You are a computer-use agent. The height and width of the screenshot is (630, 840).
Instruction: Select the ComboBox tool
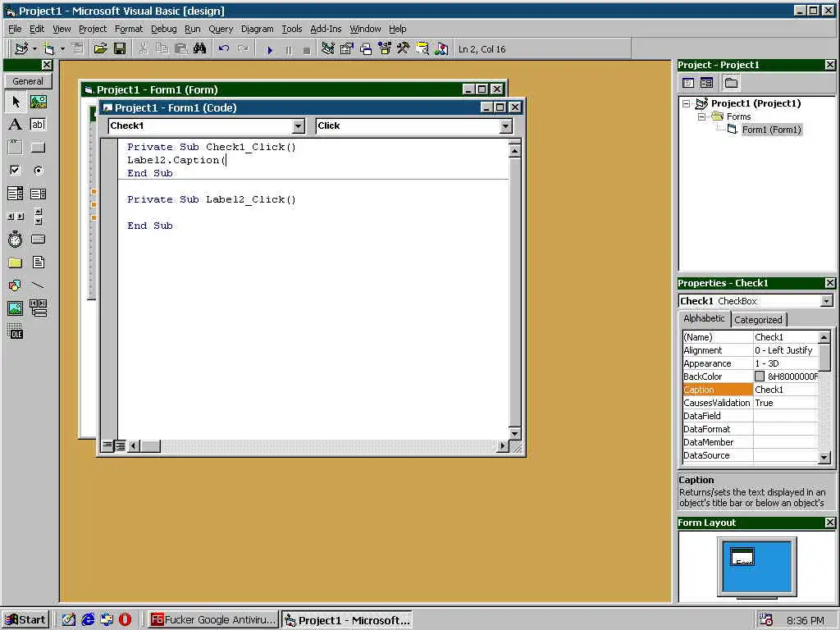(x=16, y=194)
